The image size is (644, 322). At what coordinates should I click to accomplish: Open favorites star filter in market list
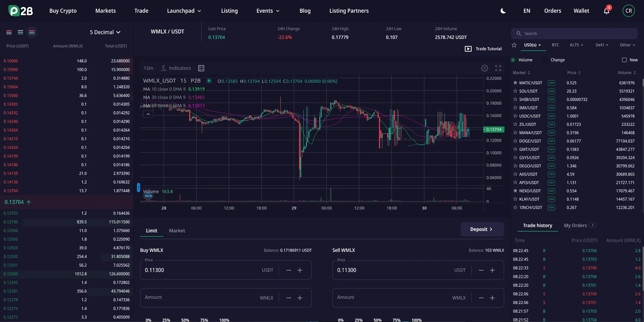(x=514, y=45)
